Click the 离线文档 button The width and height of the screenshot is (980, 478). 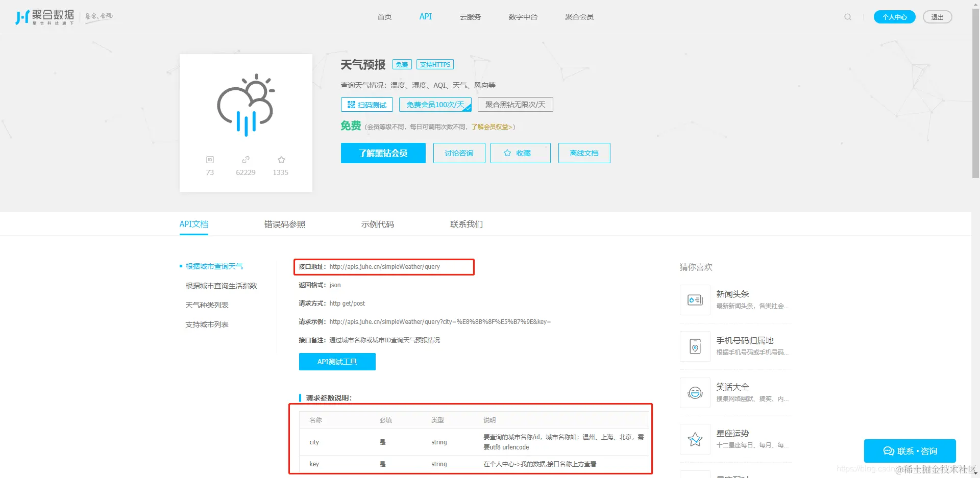pos(584,153)
